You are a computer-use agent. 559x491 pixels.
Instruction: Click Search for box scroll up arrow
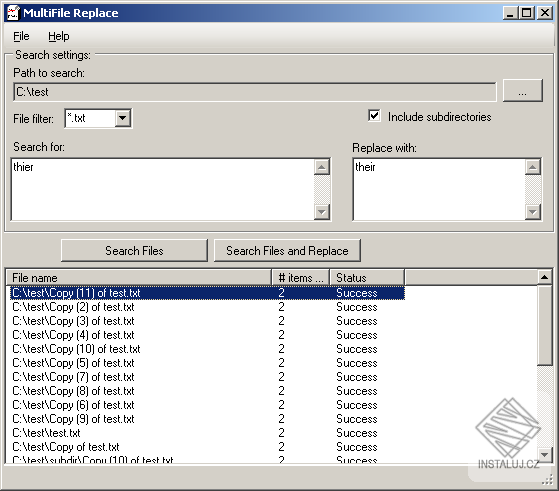coord(322,167)
